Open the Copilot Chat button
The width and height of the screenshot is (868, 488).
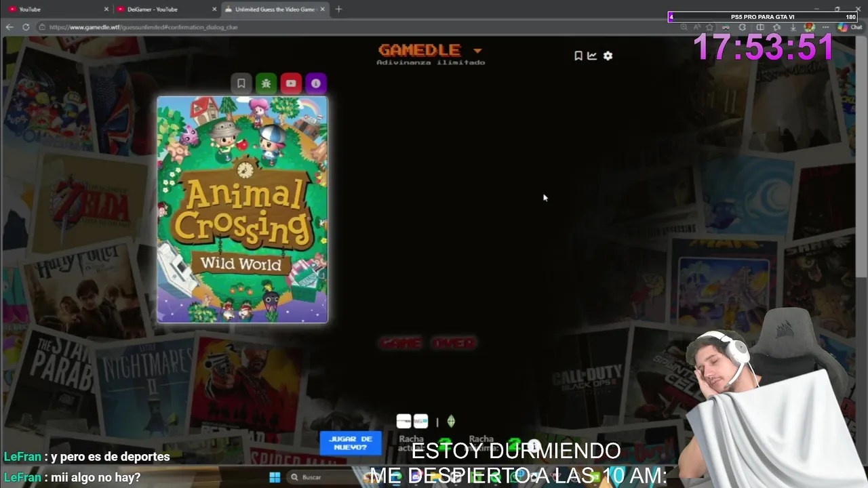coord(850,27)
